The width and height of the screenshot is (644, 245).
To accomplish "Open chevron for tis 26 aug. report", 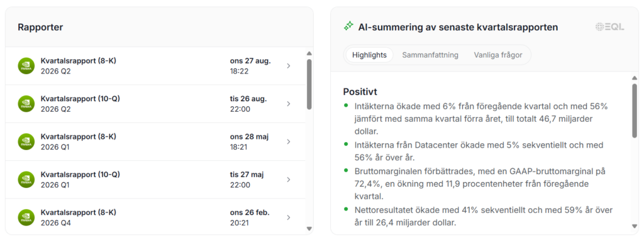I will [x=288, y=104].
